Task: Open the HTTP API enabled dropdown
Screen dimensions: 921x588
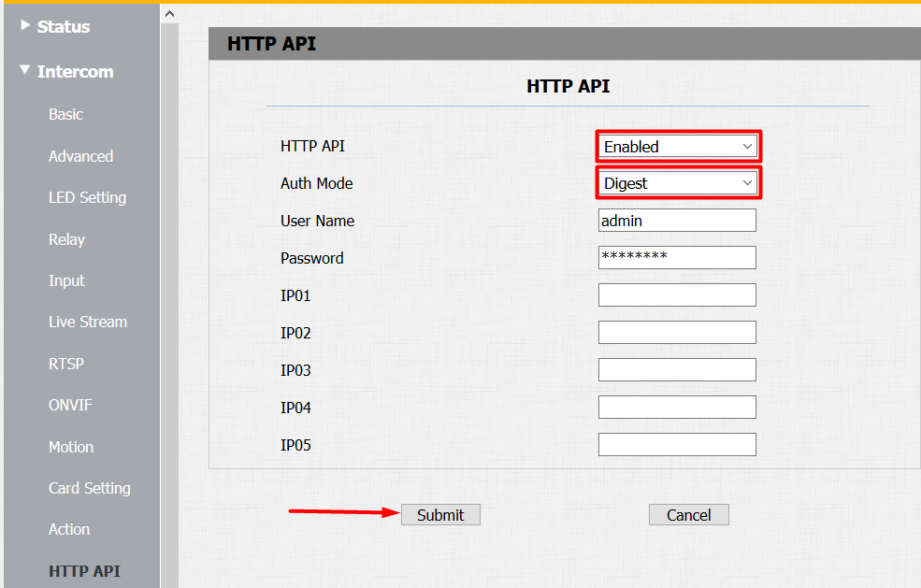Action: tap(678, 146)
